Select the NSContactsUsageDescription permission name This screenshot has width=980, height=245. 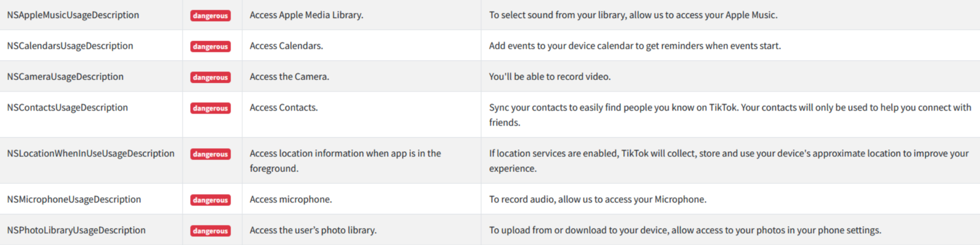(67, 107)
